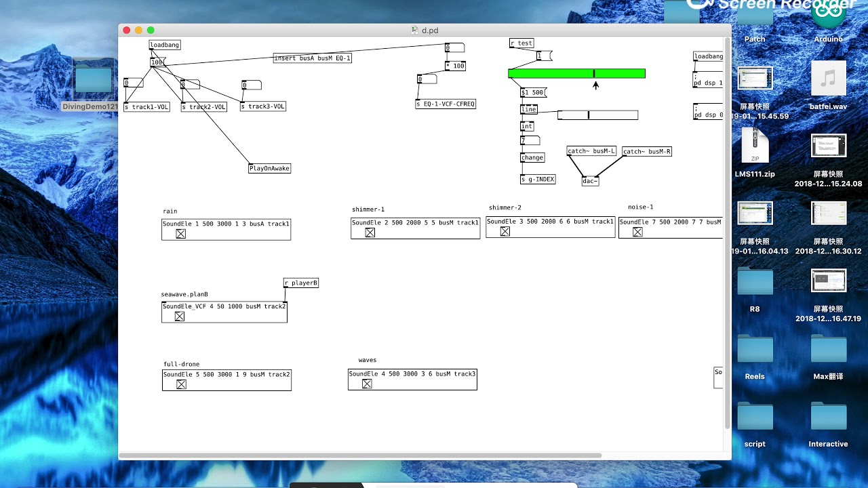Click the 'pd dsp 0' message box
This screenshot has width=868, height=488.
(708, 111)
